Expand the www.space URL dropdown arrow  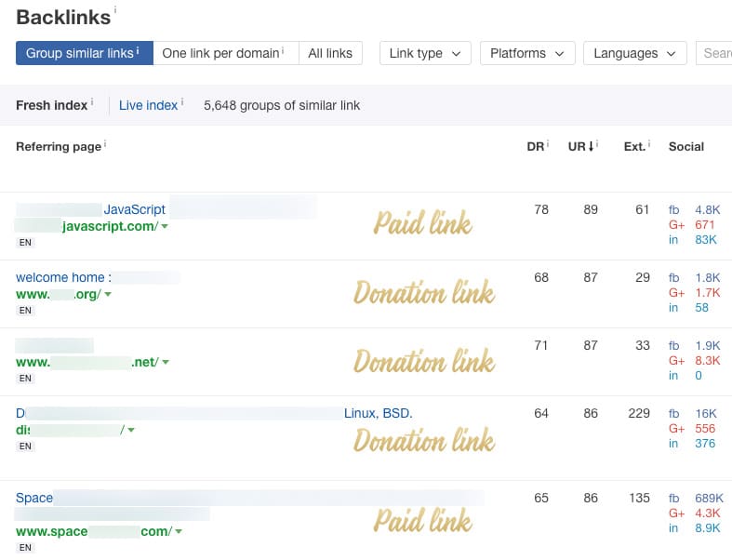179,531
